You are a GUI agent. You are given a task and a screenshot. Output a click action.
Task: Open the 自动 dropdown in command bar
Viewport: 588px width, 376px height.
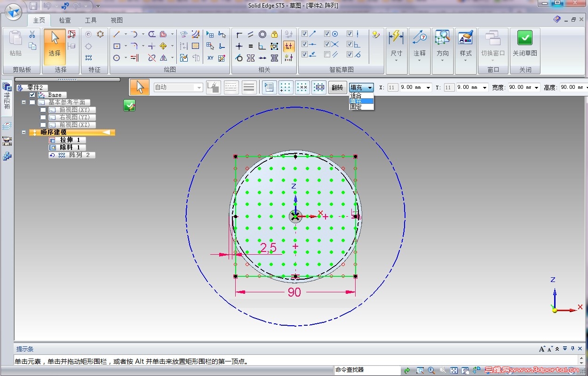click(199, 87)
